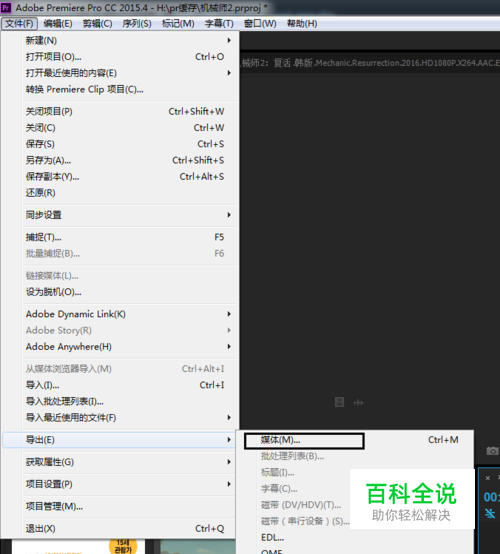The width and height of the screenshot is (500, 554).
Task: Select 媒体(M)... in export submenu
Action: pyautogui.click(x=354, y=440)
